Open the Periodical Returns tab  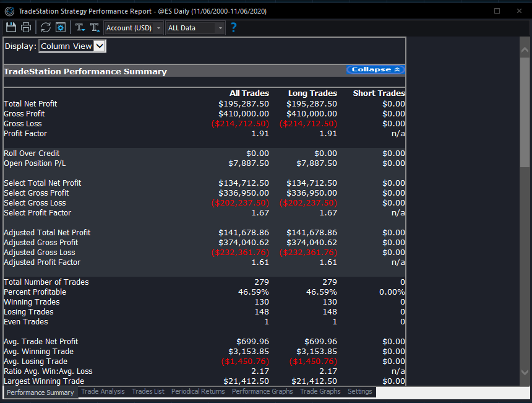(x=197, y=391)
